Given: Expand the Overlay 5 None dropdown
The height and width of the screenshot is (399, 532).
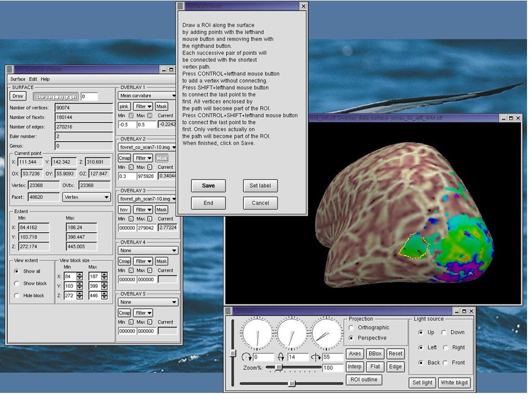Looking at the screenshot, I should click(148, 302).
